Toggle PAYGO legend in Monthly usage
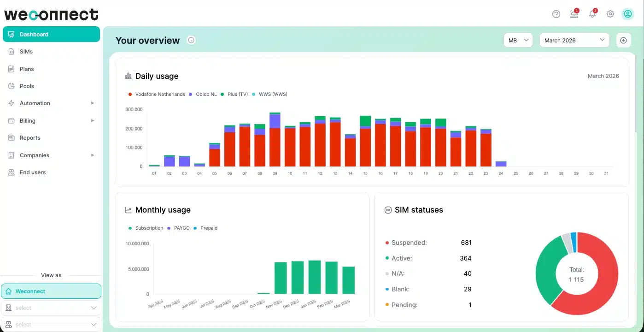 [179, 228]
